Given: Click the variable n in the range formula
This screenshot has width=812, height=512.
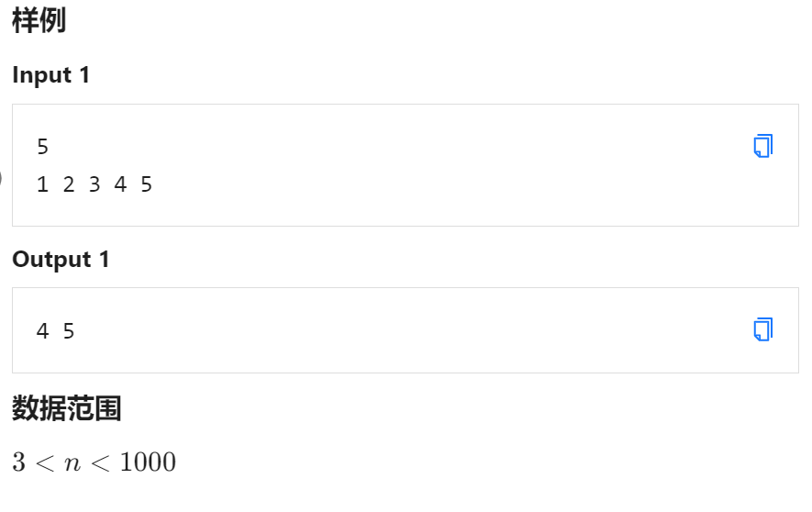Looking at the screenshot, I should tap(72, 462).
